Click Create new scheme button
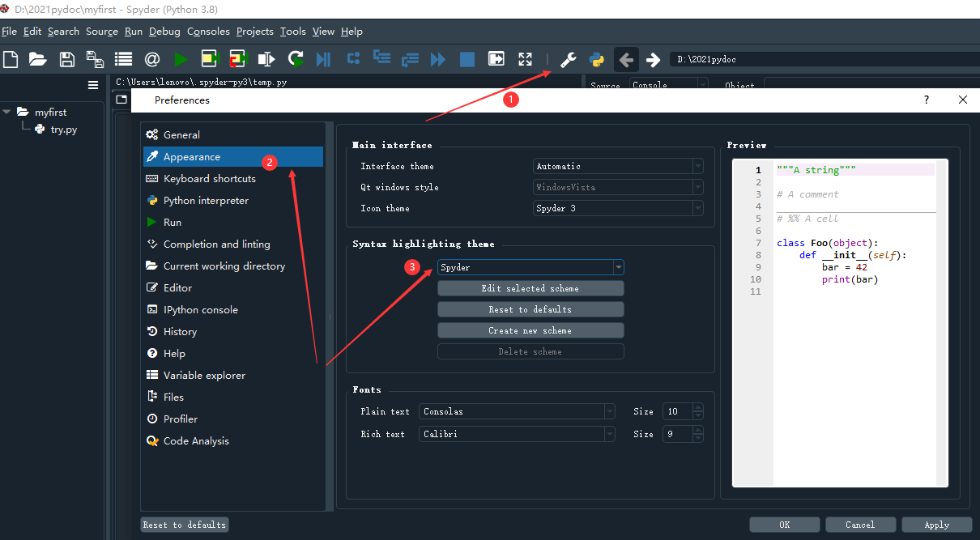 coord(530,330)
